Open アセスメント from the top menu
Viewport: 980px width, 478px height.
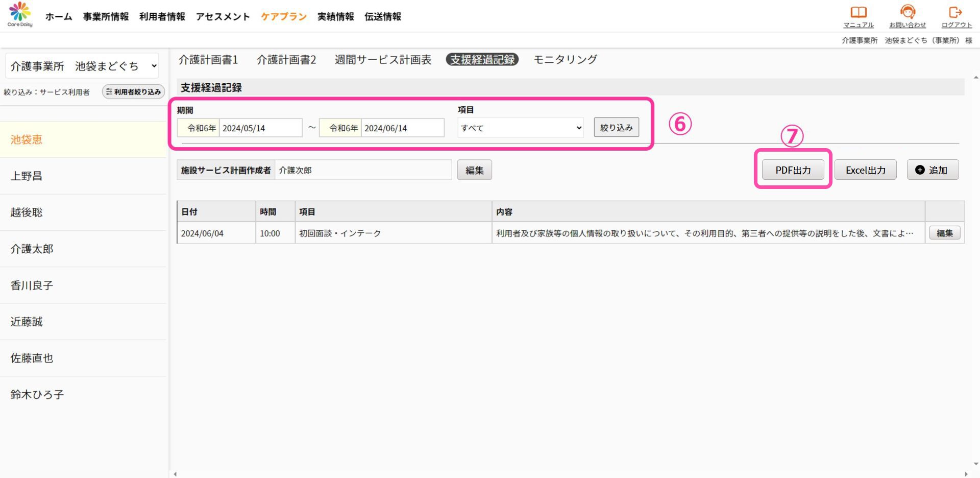(223, 17)
